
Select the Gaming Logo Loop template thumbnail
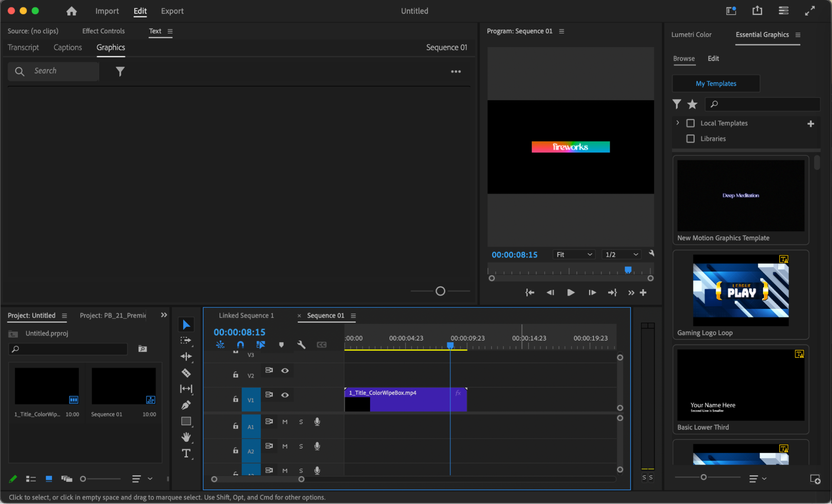pos(740,291)
